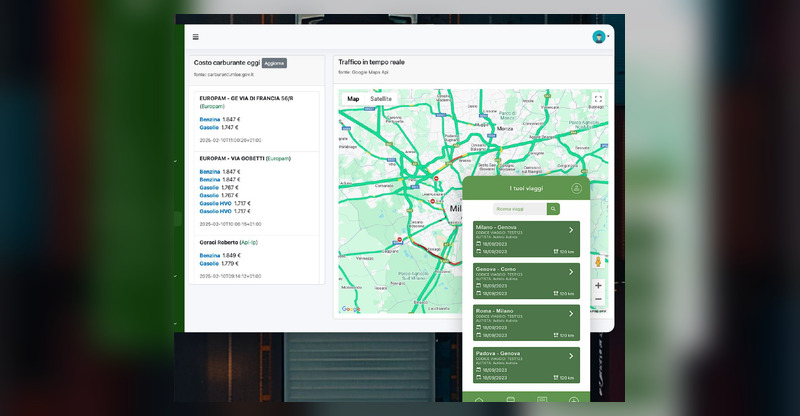Viewport: 800px width, 416px height.
Task: Select the Geraci Roberto station heading
Action: pyautogui.click(x=219, y=242)
